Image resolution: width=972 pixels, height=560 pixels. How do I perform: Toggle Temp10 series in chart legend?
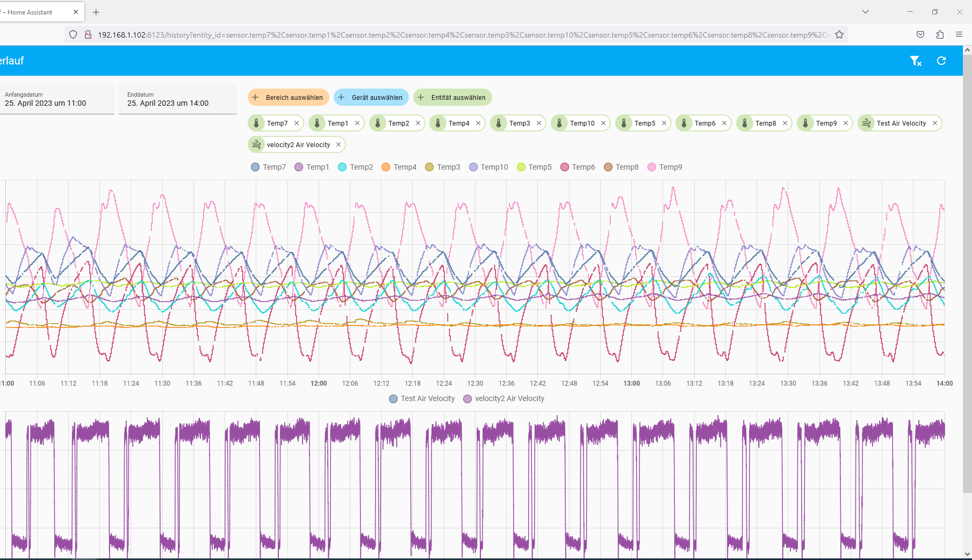coord(488,167)
